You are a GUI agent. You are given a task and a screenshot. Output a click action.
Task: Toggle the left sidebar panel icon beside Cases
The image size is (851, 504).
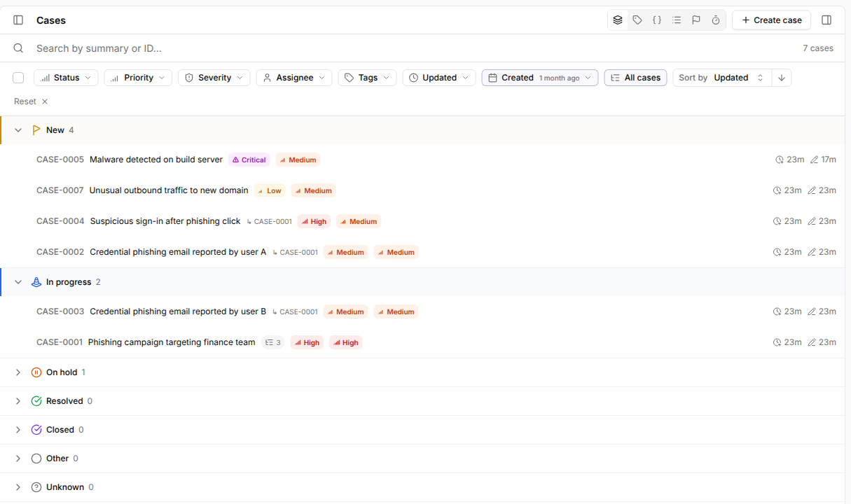point(18,20)
